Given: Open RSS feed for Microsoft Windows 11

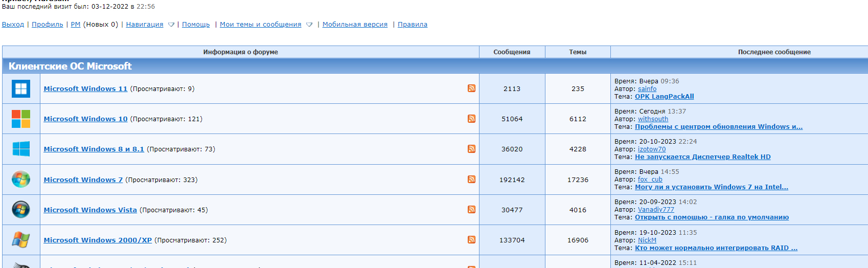Looking at the screenshot, I should (471, 88).
